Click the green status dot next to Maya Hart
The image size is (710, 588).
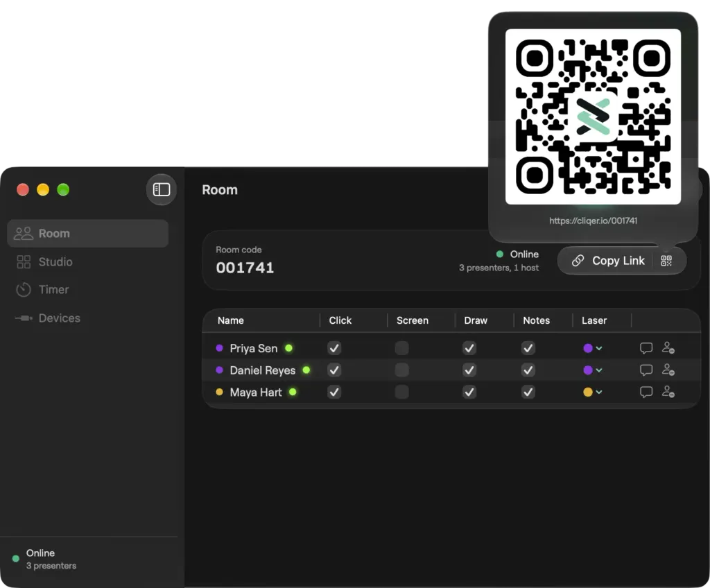(x=293, y=392)
